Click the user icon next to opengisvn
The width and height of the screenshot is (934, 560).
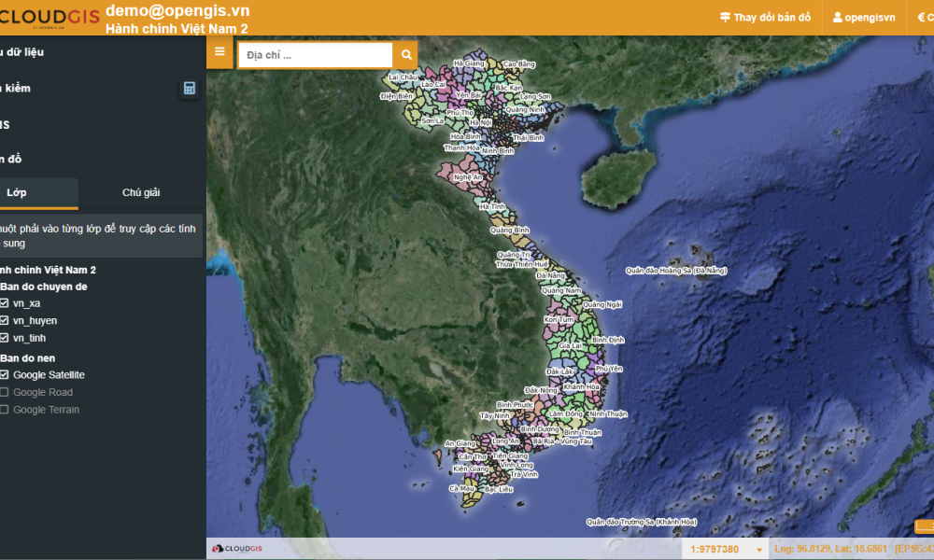[838, 18]
